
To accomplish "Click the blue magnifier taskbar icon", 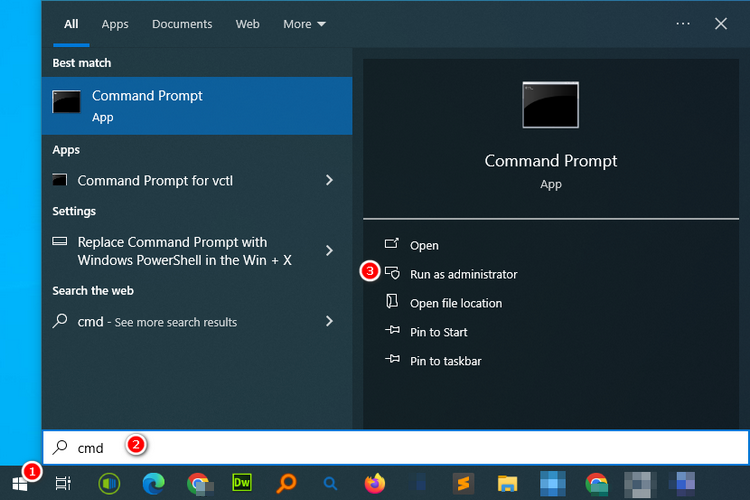I will coord(330,484).
